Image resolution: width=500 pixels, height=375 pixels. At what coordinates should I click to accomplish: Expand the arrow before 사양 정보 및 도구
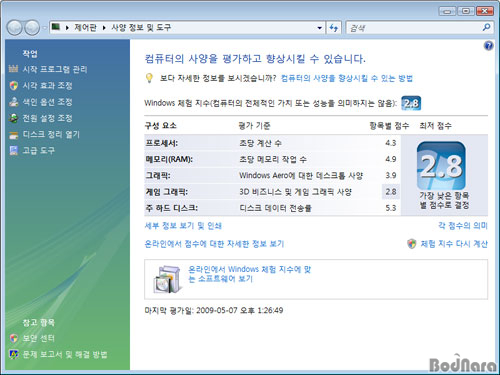(x=104, y=28)
